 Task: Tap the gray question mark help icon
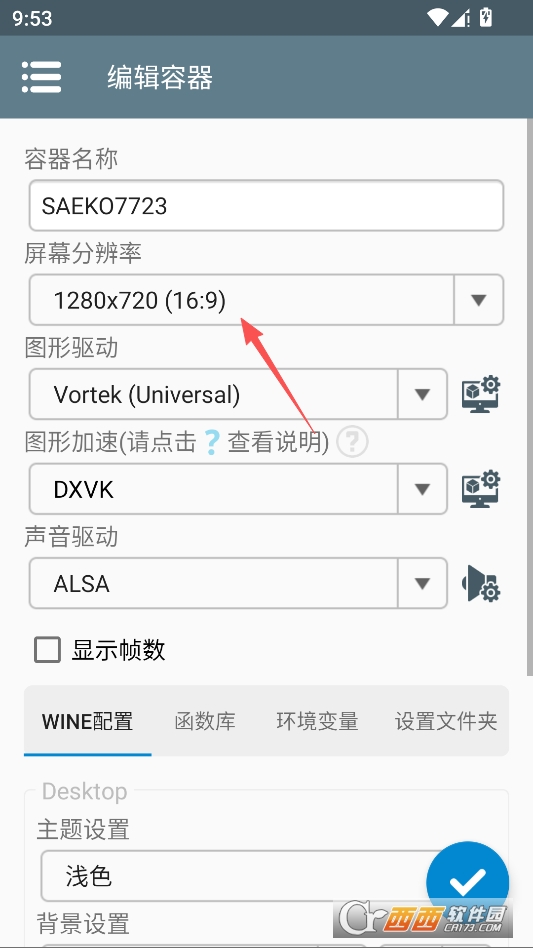352,442
